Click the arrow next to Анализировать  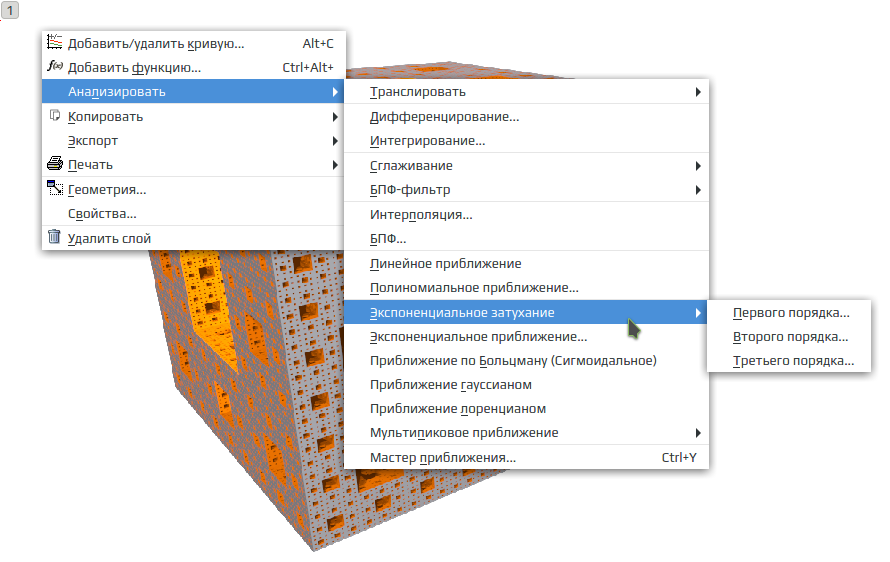pyautogui.click(x=335, y=92)
